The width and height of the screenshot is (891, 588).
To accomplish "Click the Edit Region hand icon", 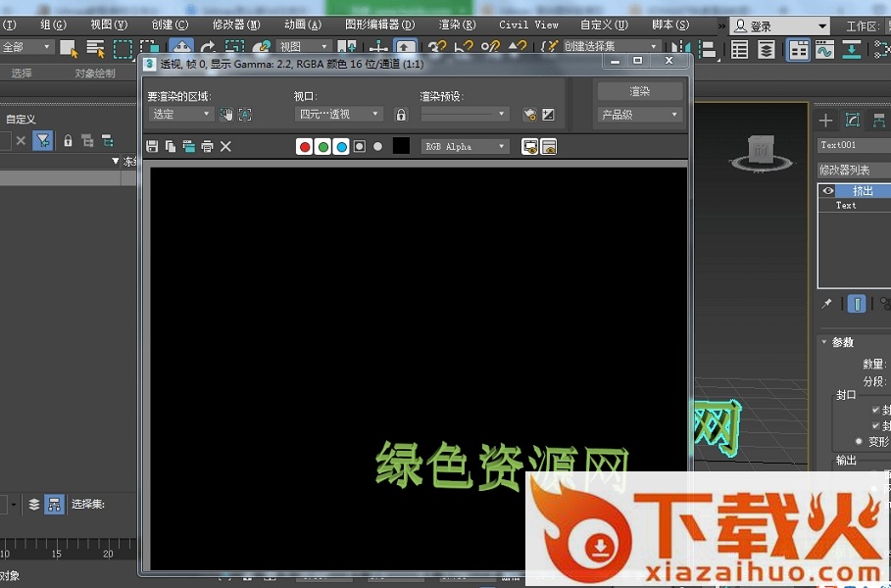I will point(226,115).
